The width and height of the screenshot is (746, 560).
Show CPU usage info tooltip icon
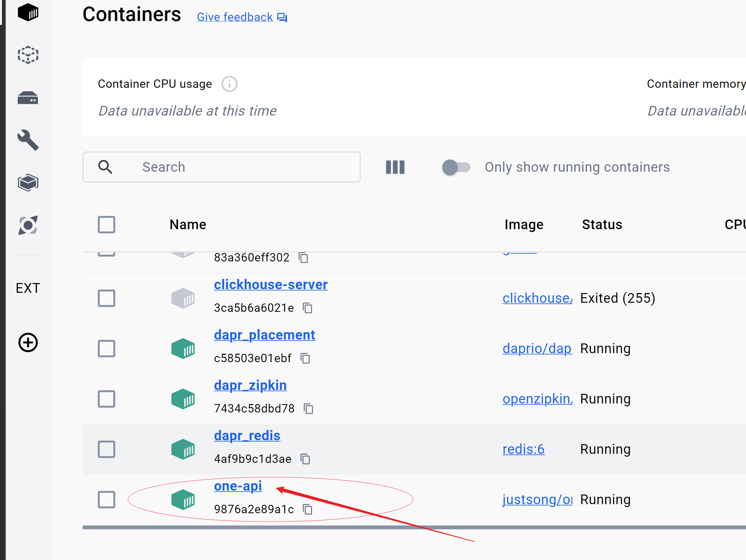point(229,84)
